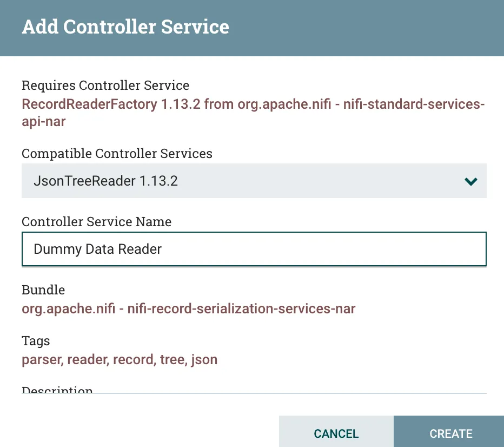The image size is (504, 447).
Task: Expand the Compatible Controller Services dropdown
Action: 254,181
